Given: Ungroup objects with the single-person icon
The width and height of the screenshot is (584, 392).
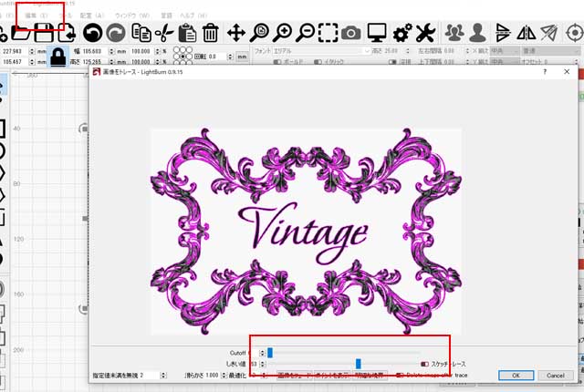Looking at the screenshot, I should coord(477,33).
